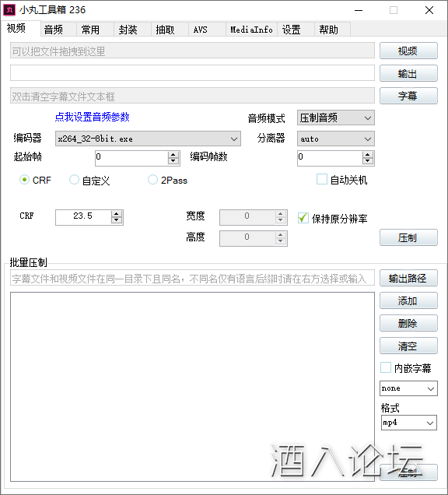Click the 点我设置音频参数 link

92,117
